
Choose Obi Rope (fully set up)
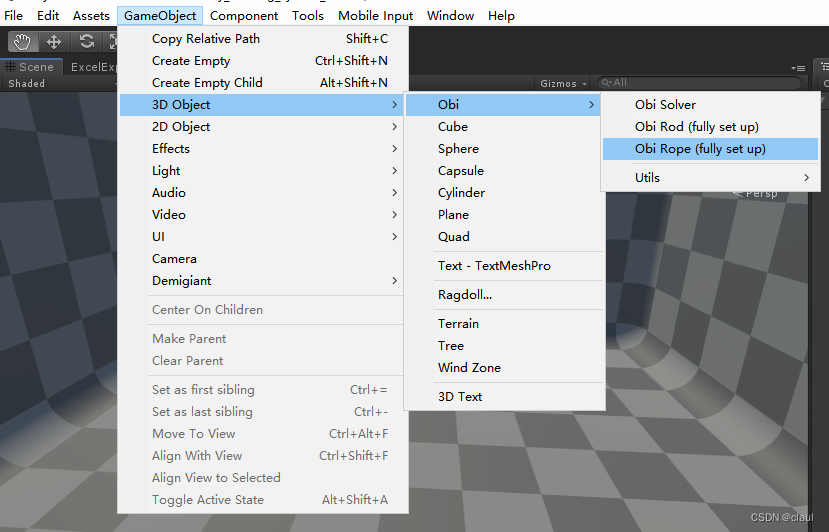(711, 149)
